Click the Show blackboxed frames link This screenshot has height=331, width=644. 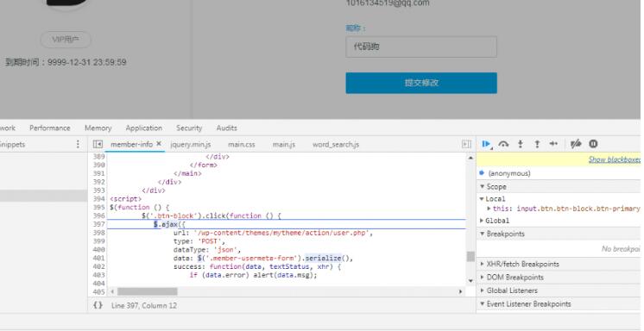tap(615, 159)
